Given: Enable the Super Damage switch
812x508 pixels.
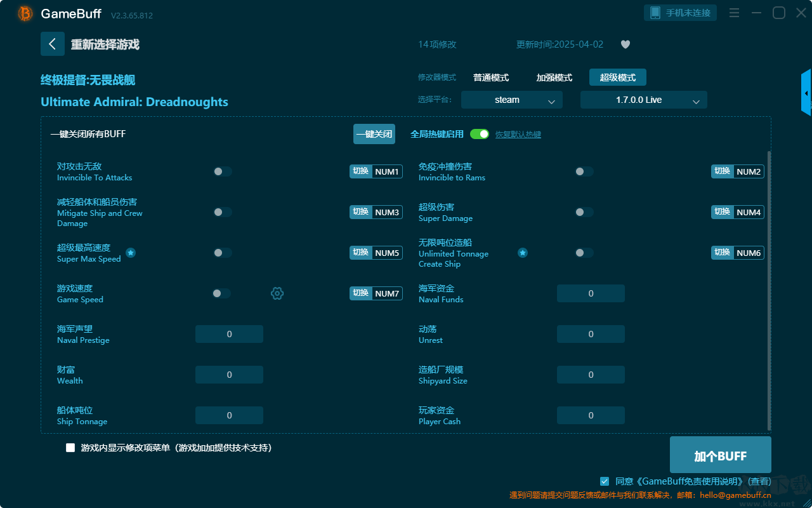Looking at the screenshot, I should pos(584,212).
